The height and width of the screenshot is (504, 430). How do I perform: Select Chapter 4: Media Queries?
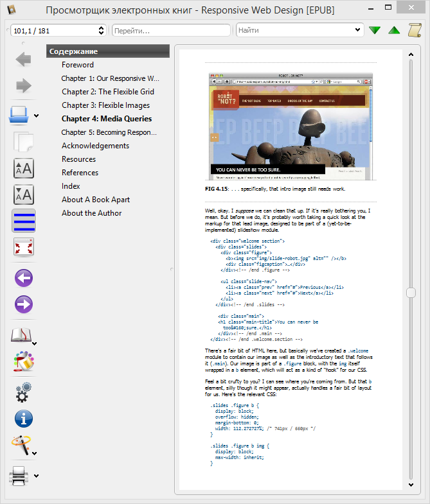107,119
